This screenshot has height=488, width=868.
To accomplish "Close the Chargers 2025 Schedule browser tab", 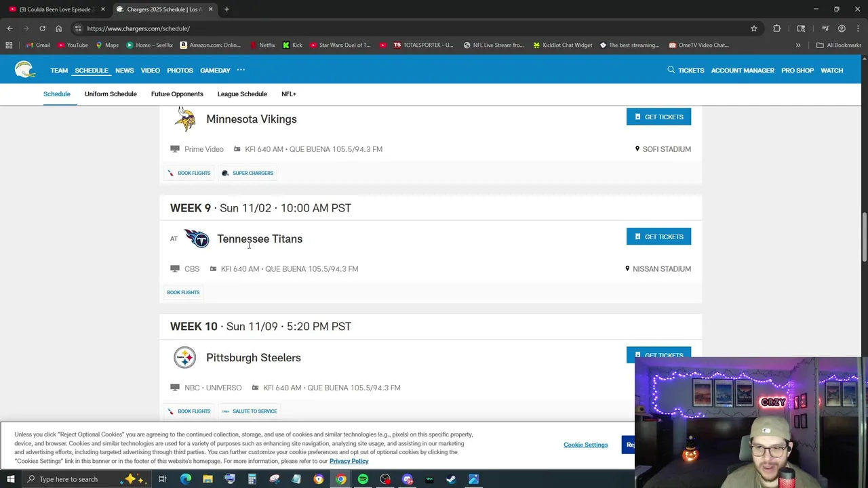I will coord(210,9).
